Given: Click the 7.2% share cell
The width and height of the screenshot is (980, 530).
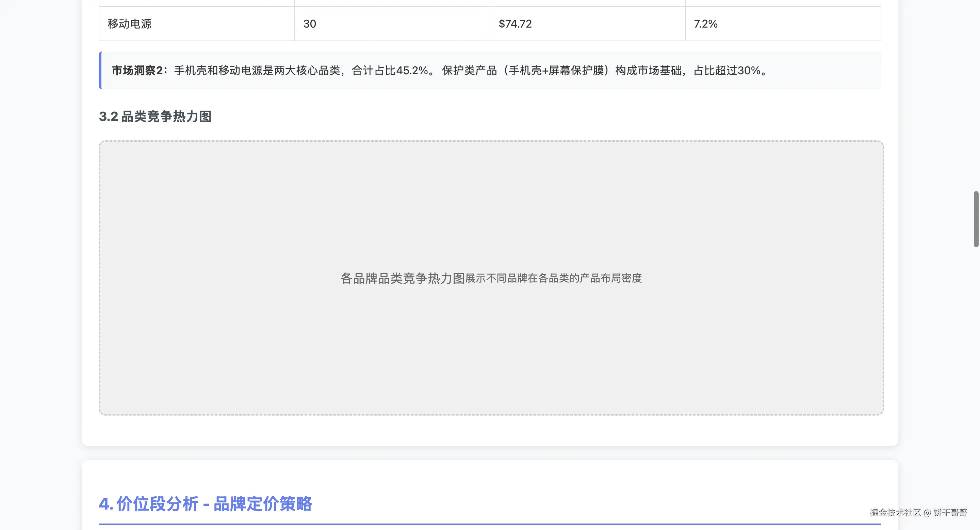Looking at the screenshot, I should click(x=706, y=24).
